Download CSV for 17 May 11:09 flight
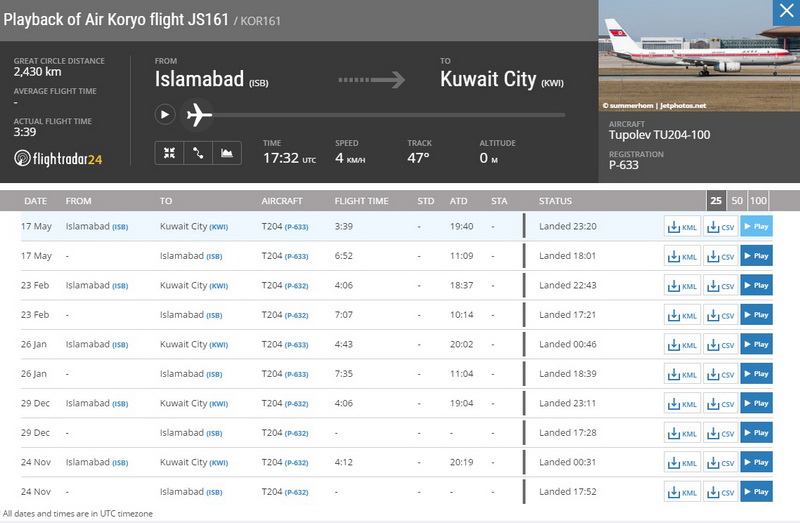800x523 pixels. [x=720, y=256]
